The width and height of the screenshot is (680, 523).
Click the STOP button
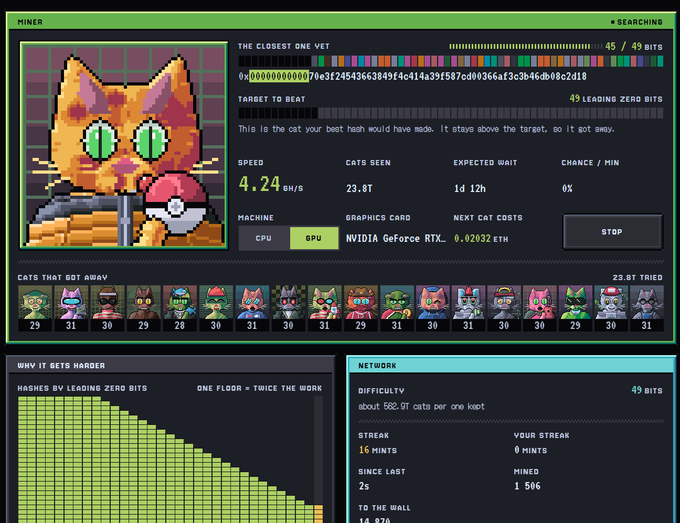[612, 232]
